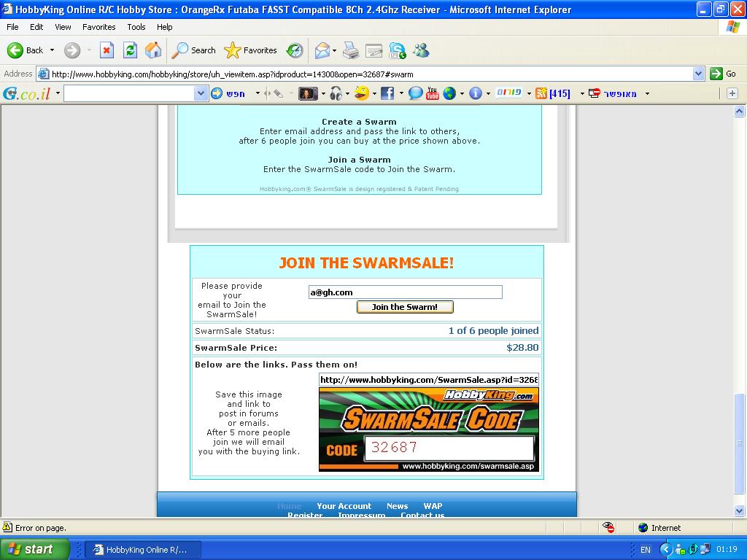Image resolution: width=747 pixels, height=560 pixels.
Task: Click the Mail envelope icon
Action: click(x=322, y=50)
